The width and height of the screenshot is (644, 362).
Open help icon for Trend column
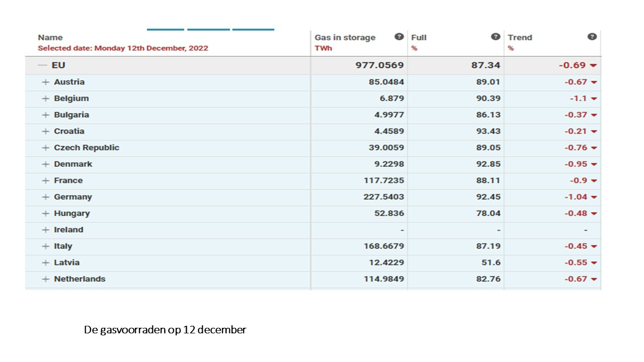(x=592, y=37)
